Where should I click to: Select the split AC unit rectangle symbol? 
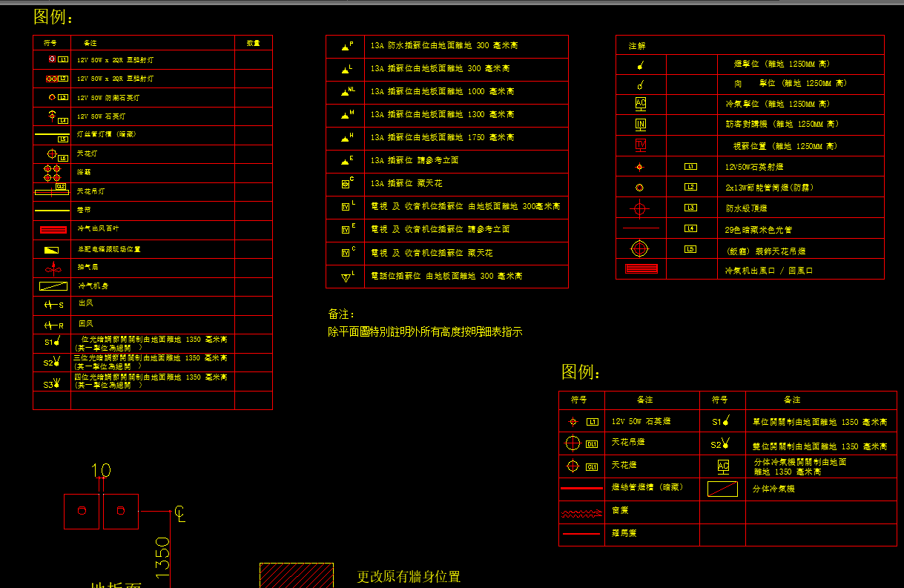coord(722,489)
